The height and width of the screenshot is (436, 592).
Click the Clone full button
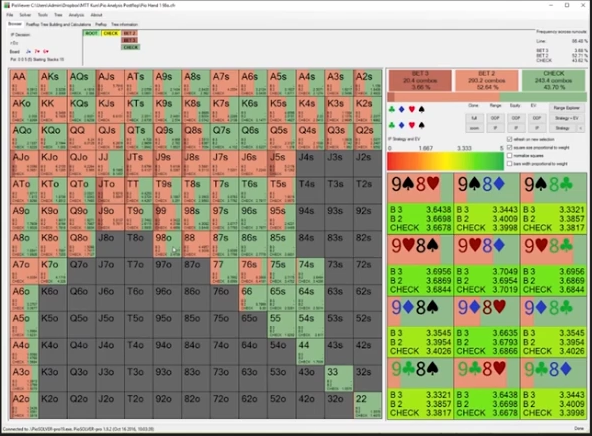(x=474, y=118)
